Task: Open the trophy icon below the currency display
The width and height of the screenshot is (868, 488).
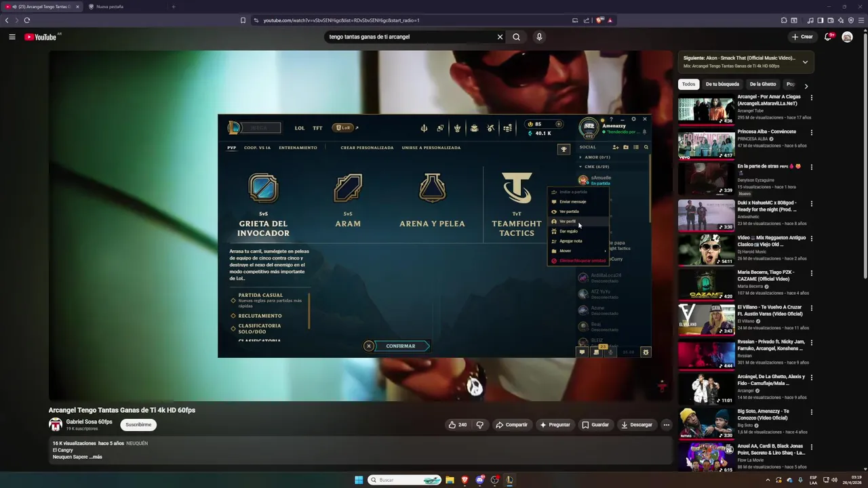Action: [564, 149]
